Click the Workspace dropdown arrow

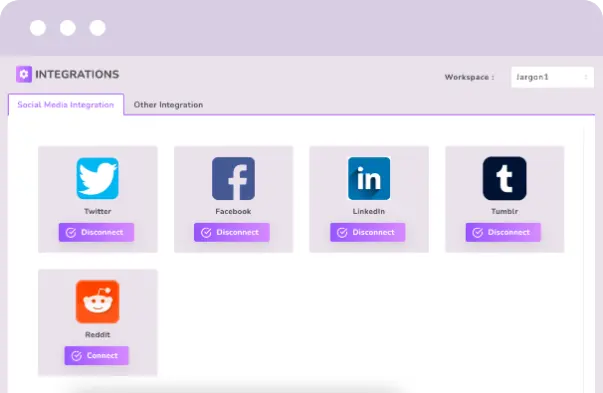pyautogui.click(x=586, y=77)
